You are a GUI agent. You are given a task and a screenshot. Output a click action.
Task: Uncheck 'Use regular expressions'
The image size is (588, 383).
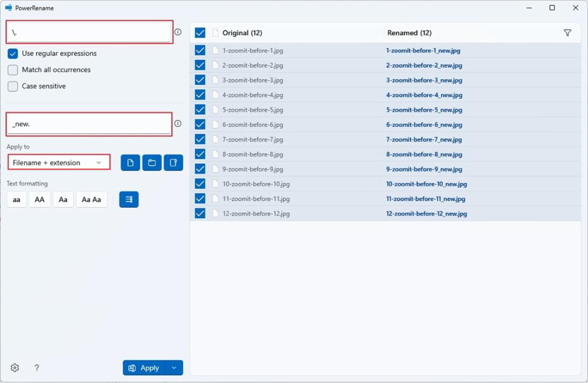pos(13,54)
